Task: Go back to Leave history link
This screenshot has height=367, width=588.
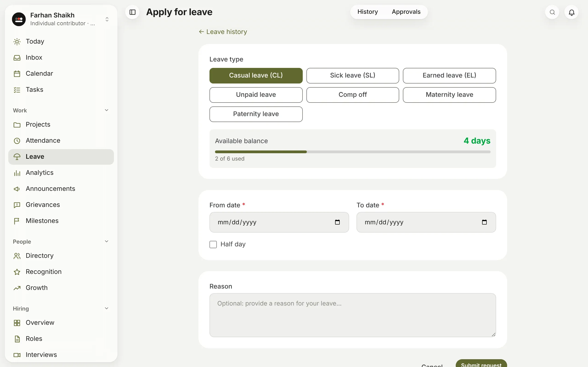Action: [223, 32]
